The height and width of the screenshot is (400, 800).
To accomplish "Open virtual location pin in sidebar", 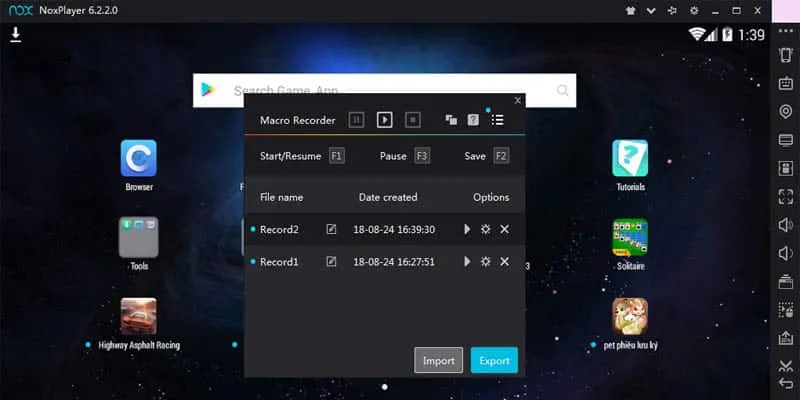I will pyautogui.click(x=786, y=111).
